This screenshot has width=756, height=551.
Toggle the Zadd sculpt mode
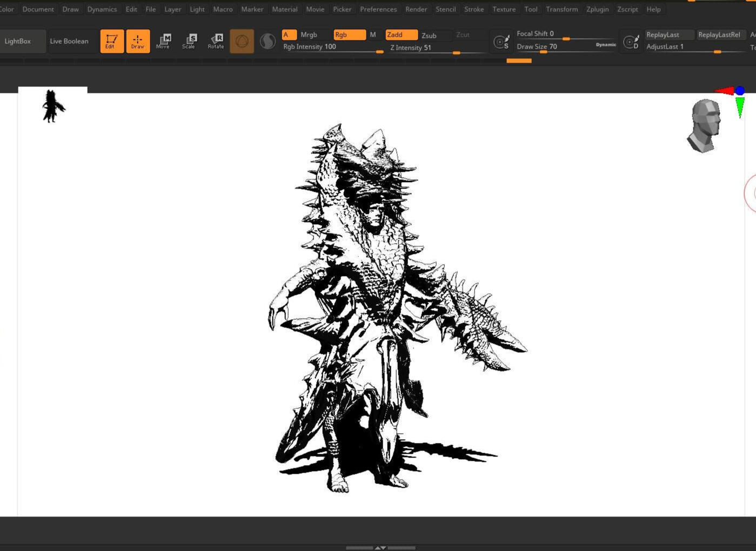pos(402,35)
